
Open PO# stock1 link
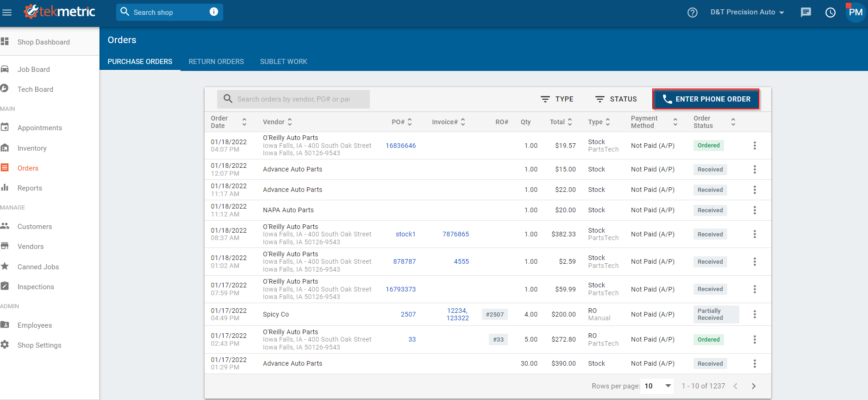[x=406, y=234]
